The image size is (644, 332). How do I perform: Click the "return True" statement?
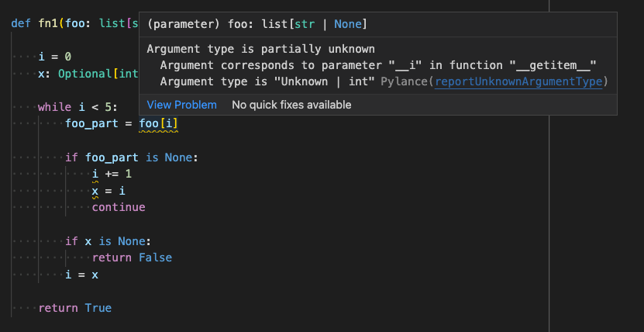pyautogui.click(x=74, y=308)
